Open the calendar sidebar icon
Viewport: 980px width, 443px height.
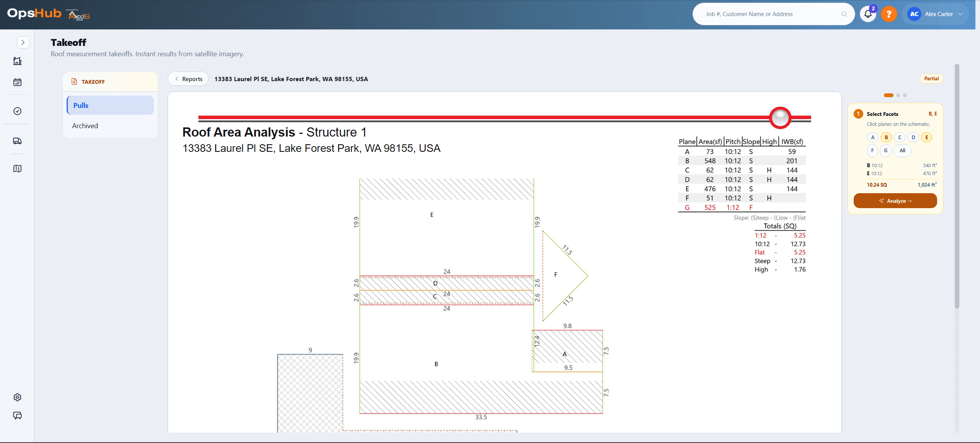click(17, 82)
